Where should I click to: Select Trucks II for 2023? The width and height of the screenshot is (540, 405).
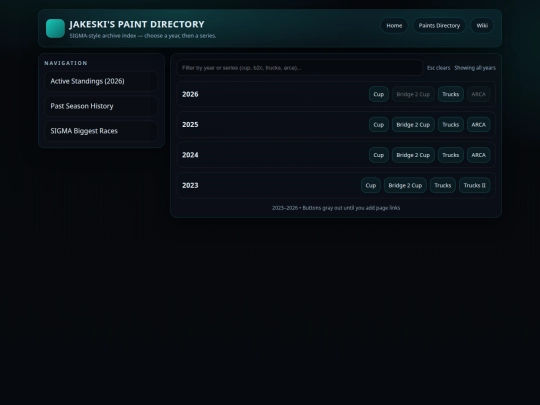[x=475, y=185]
